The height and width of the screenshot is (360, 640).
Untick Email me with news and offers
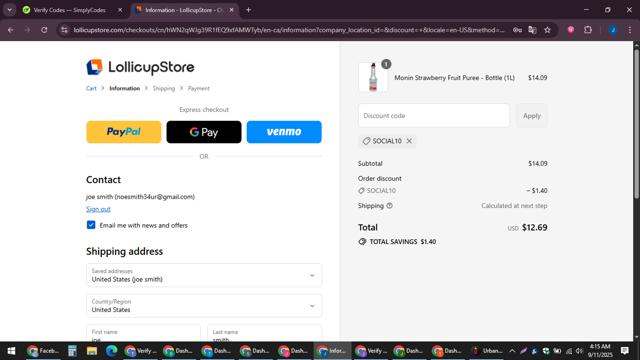(x=91, y=225)
